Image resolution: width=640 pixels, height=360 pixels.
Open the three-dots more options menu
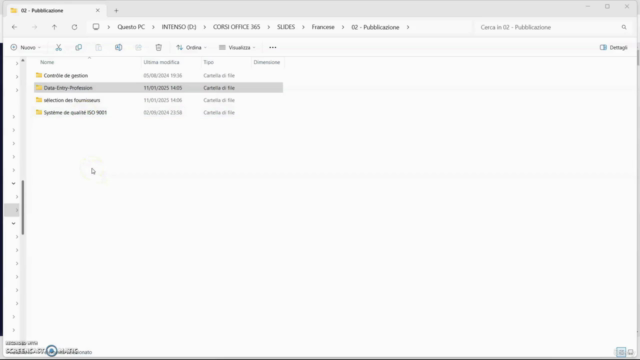273,48
